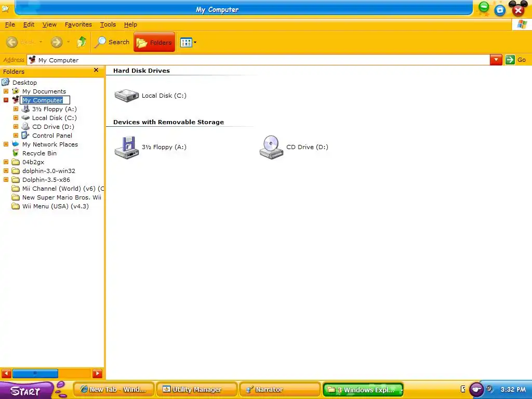Click folder pane scroll left arrow

6,374
